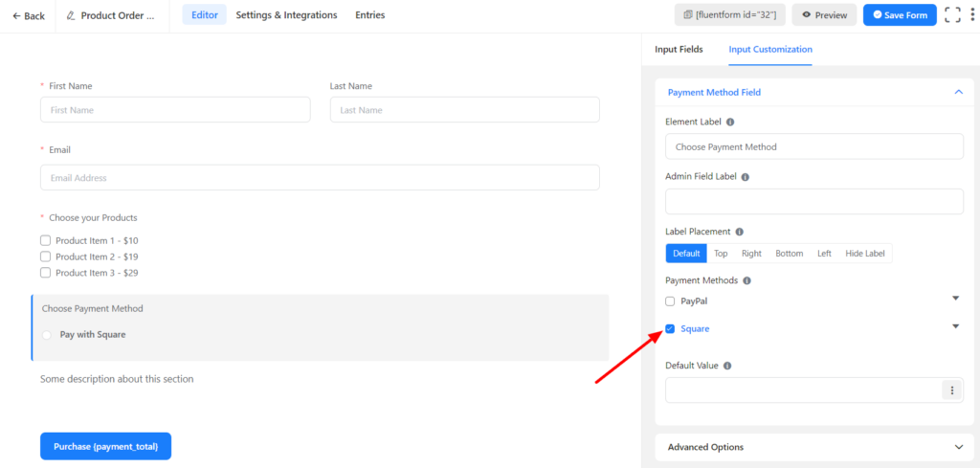Edit the Element Label text field
Screen dimensions: 980x468
point(814,146)
